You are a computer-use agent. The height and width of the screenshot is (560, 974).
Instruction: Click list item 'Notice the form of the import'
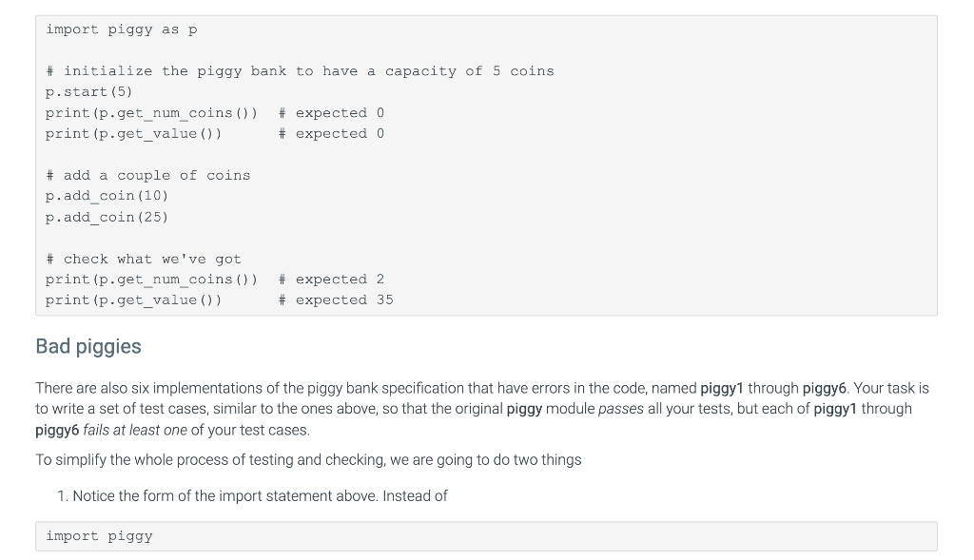pyautogui.click(x=259, y=496)
